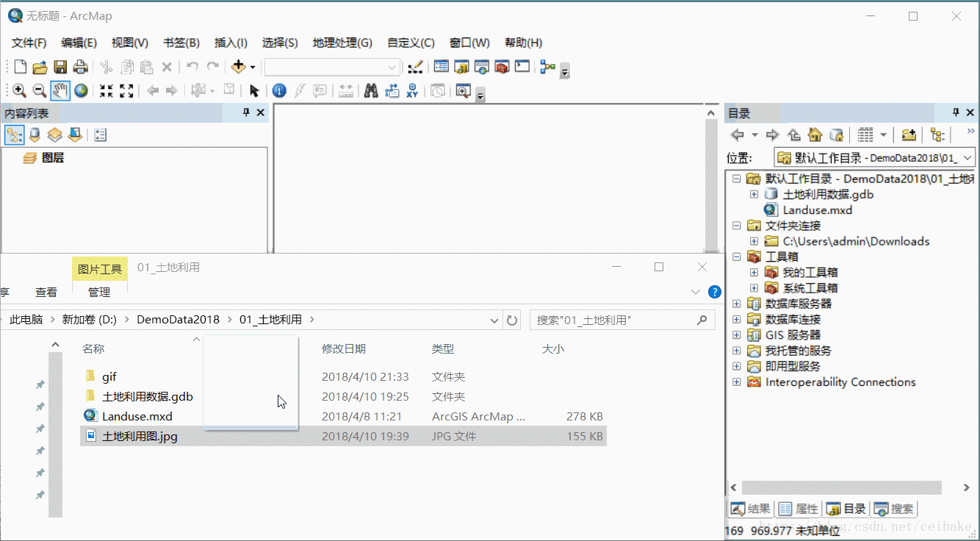This screenshot has height=541, width=980.
Task: Expand the GIS 服务器 node
Action: (737, 334)
